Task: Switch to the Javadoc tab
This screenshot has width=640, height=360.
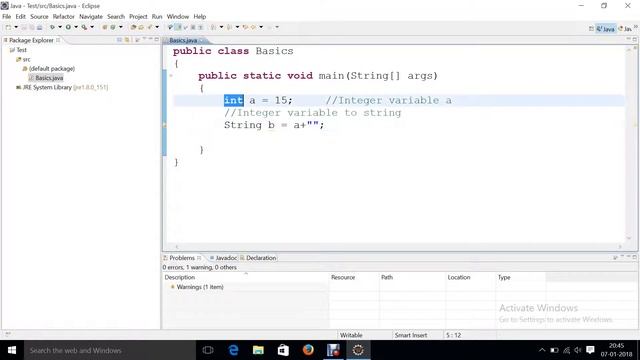Action: 224,258
